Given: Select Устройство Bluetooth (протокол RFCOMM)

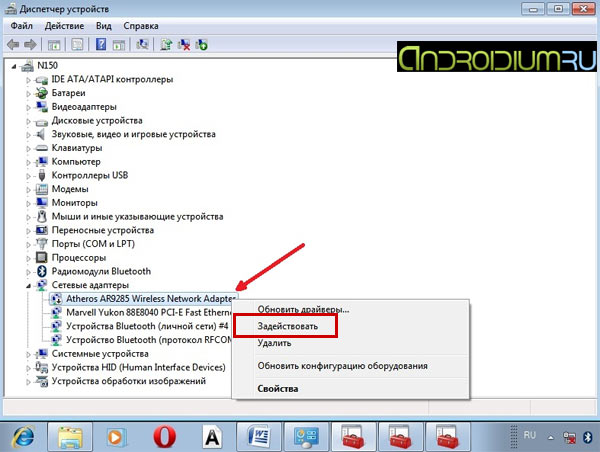Looking at the screenshot, I should point(149,340).
